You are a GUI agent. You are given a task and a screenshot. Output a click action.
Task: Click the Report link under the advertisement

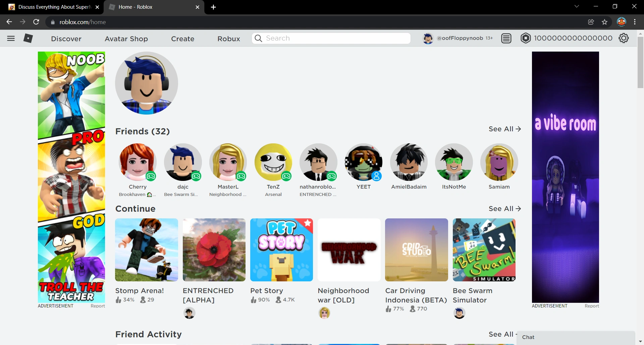[98, 306]
